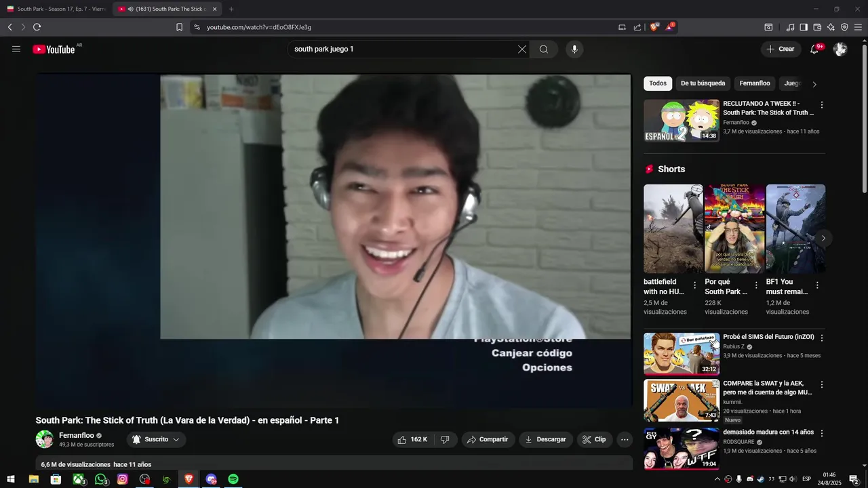Open YouTube notifications bell

coord(814,49)
